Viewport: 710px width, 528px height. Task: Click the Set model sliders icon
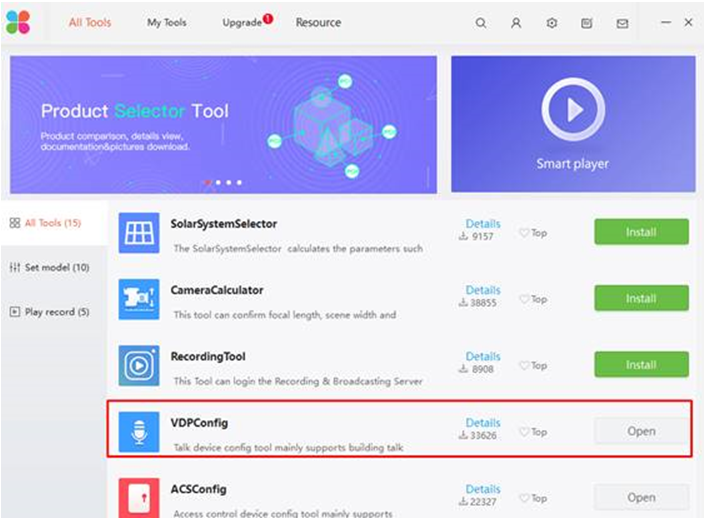click(x=14, y=267)
